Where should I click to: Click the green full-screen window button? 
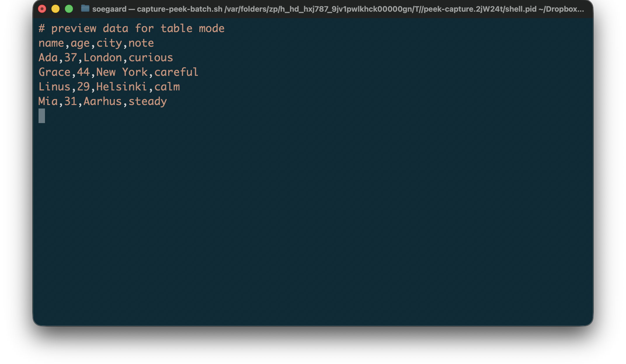[x=69, y=9]
